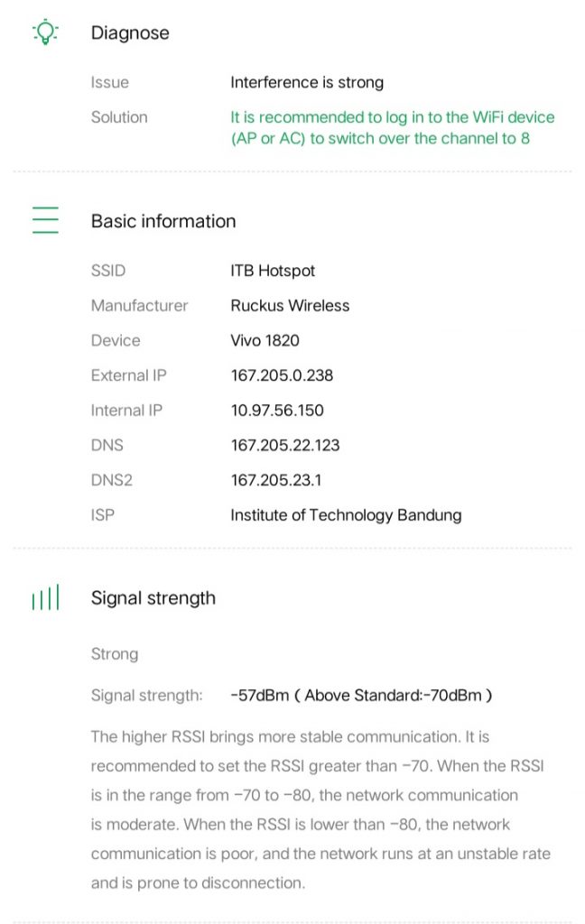Viewport: 585px width, 924px height.
Task: Click the External IP address 167.205.0.238
Action: pos(282,375)
